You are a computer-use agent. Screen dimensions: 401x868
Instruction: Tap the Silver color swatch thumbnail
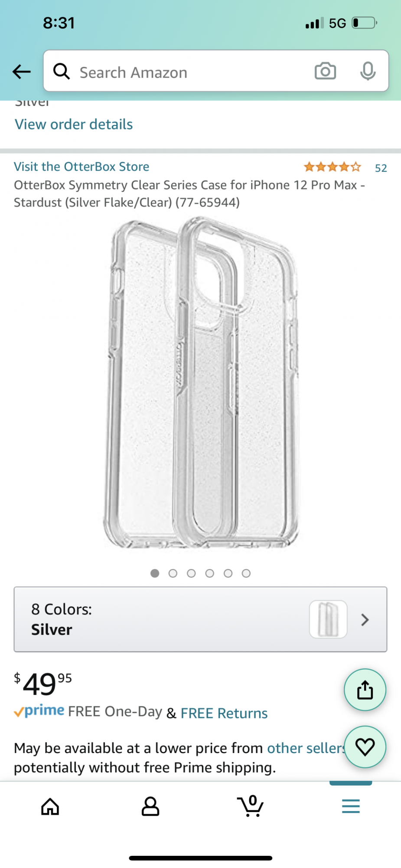tap(328, 619)
